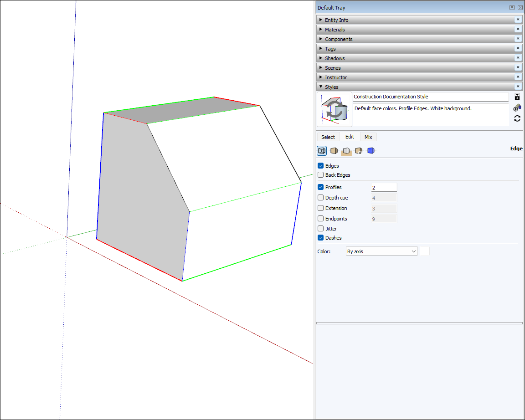Open the Face settings in the Edit tab

pyautogui.click(x=334, y=150)
